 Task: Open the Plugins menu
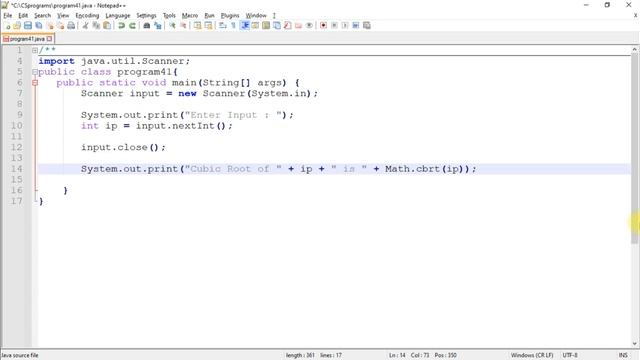(x=230, y=16)
